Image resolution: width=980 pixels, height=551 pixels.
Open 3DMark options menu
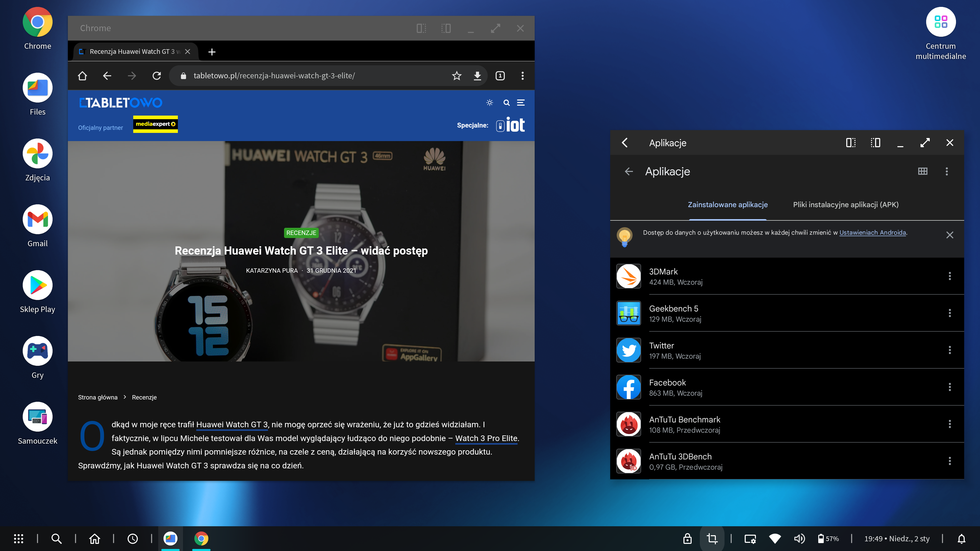(950, 276)
